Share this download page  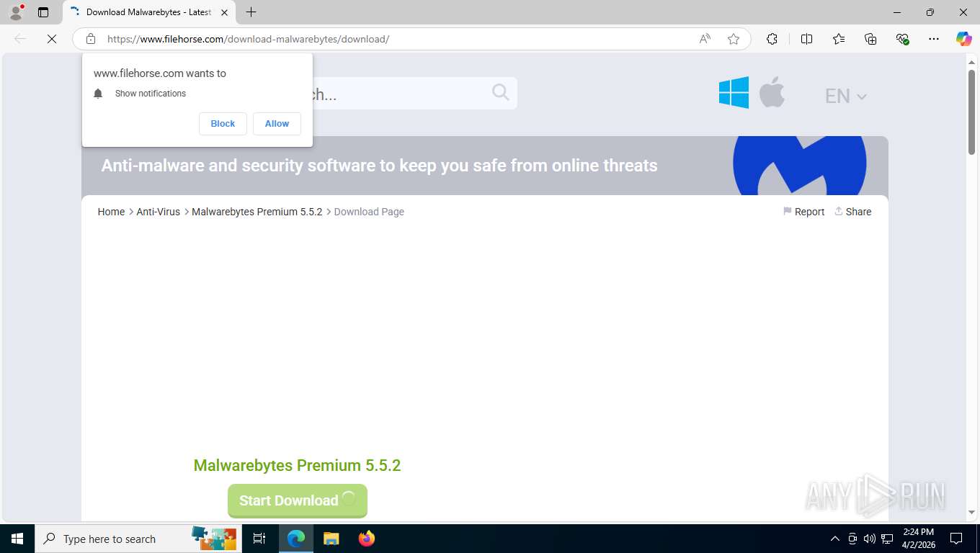[x=852, y=212]
